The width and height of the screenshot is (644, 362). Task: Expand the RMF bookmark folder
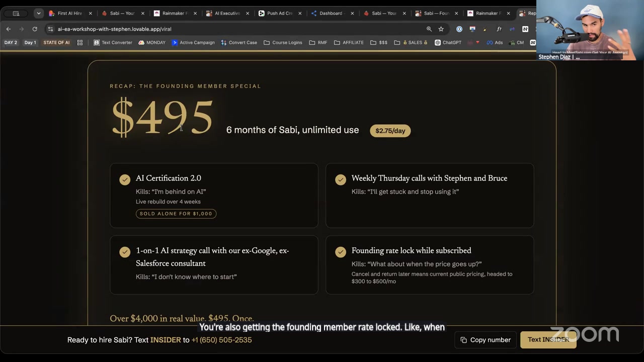(x=318, y=43)
